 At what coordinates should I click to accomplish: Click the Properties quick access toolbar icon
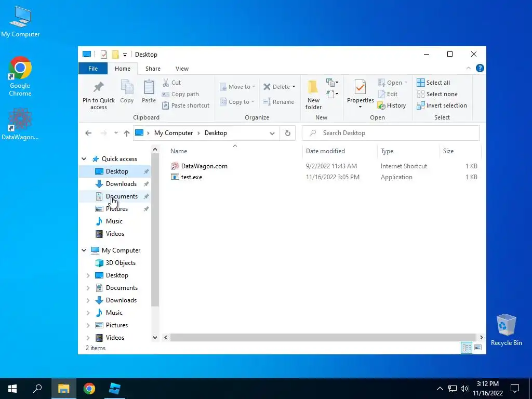104,54
